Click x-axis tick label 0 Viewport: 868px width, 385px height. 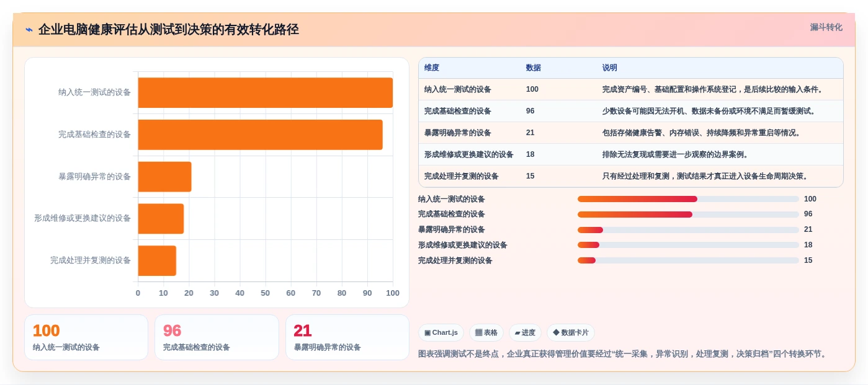pyautogui.click(x=138, y=293)
